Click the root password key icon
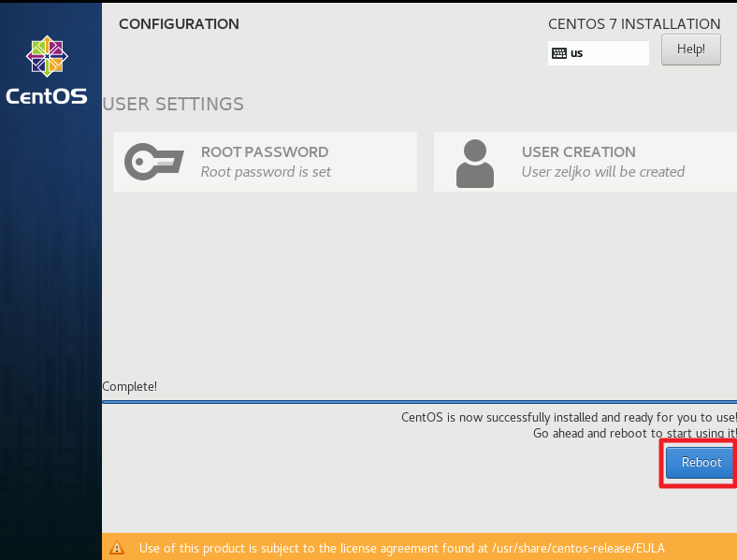This screenshot has height=560, width=737. [x=153, y=162]
